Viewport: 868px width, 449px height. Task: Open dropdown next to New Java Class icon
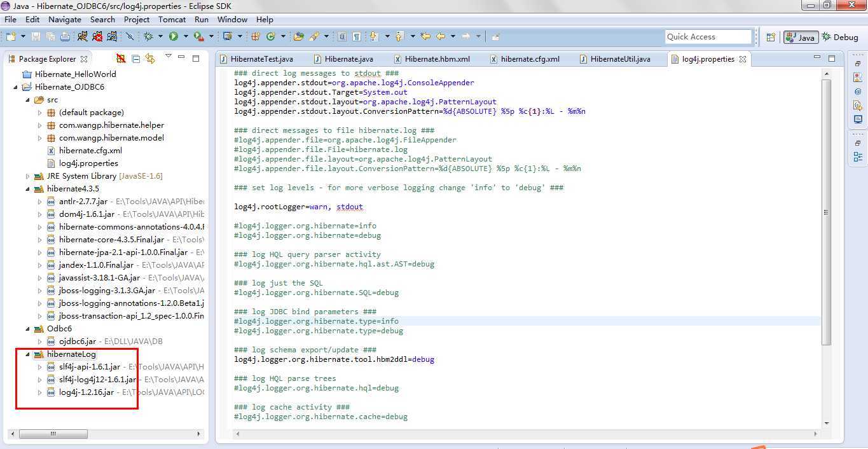click(x=283, y=37)
